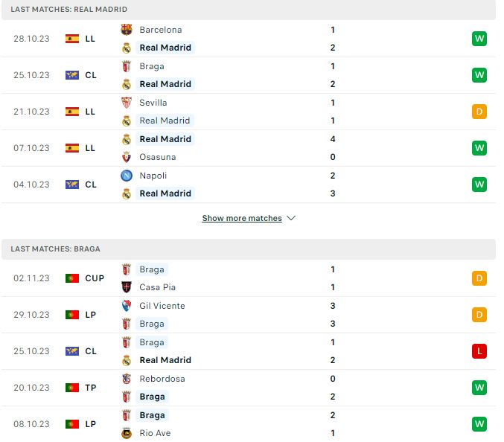Click the Casa Pia club badge
Viewport: 504px width, 442px height.
tap(127, 287)
